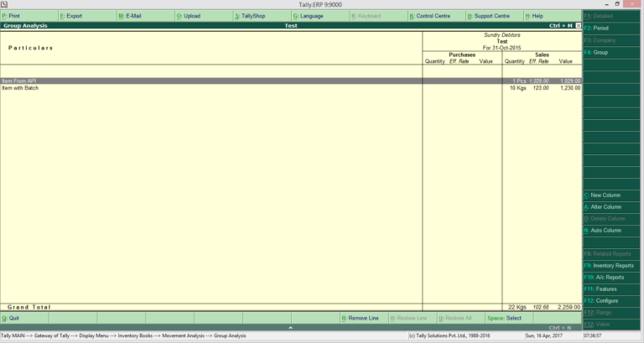Open the Help menu
Viewport: 644px width, 343px height.
pos(551,16)
